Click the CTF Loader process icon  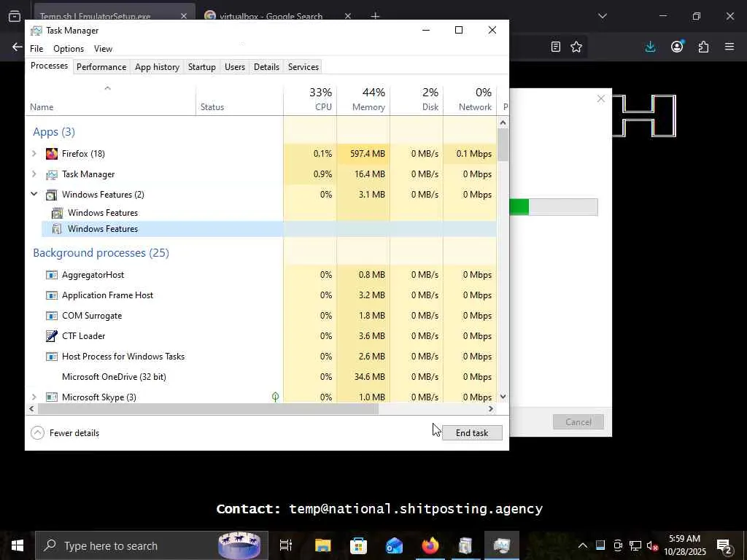coord(52,336)
